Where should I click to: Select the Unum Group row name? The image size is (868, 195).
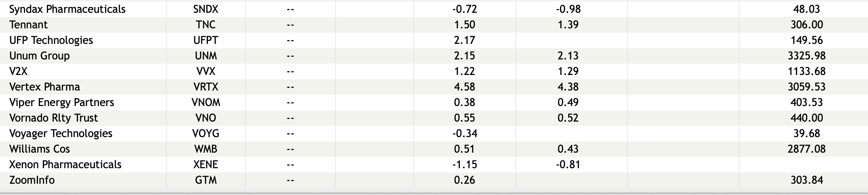[39, 56]
